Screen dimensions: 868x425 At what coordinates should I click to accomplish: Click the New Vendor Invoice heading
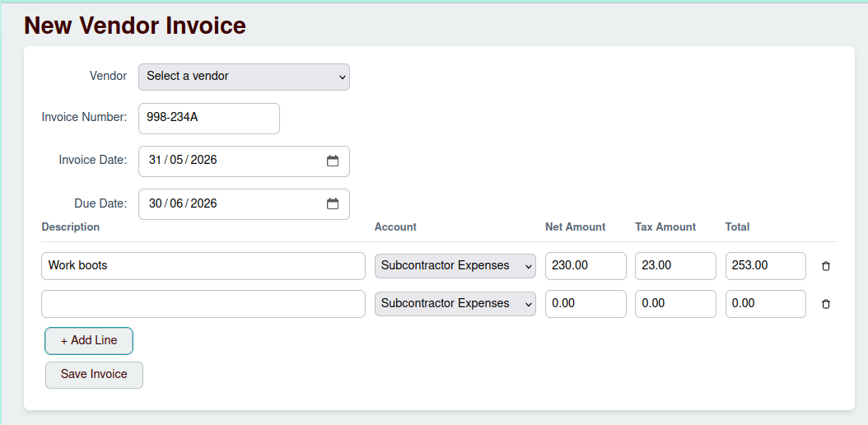pyautogui.click(x=135, y=26)
